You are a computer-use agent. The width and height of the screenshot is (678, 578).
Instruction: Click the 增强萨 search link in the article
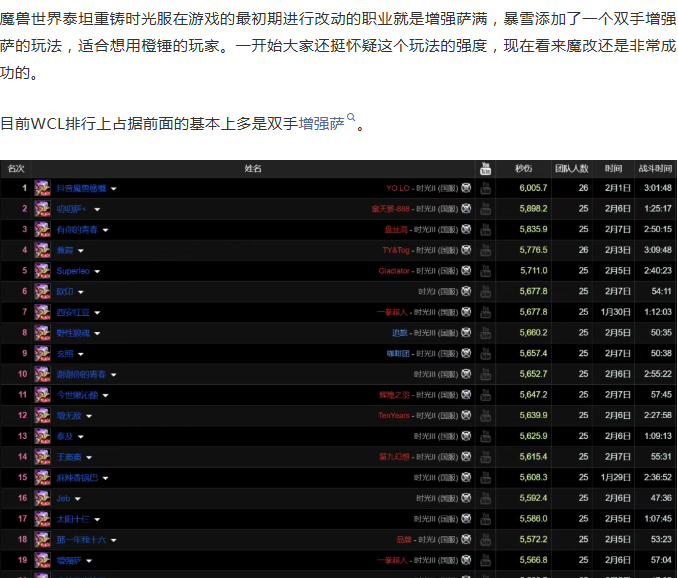320,125
